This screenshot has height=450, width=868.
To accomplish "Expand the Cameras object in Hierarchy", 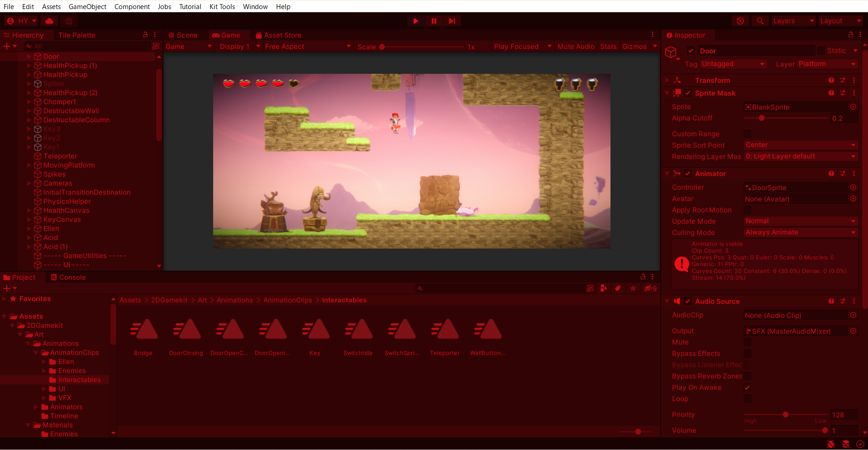I will 29,183.
